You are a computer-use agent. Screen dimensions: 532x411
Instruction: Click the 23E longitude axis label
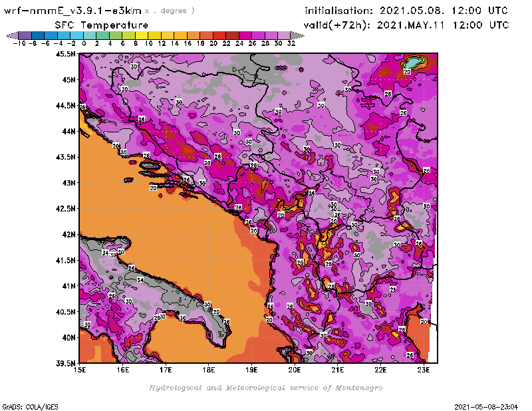pyautogui.click(x=424, y=370)
